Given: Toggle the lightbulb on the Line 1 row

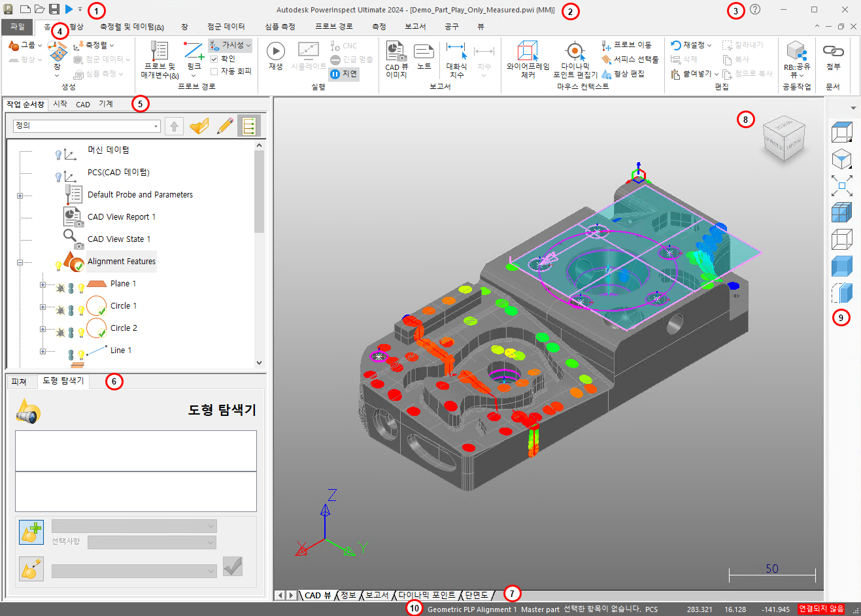Looking at the screenshot, I should click(x=81, y=354).
